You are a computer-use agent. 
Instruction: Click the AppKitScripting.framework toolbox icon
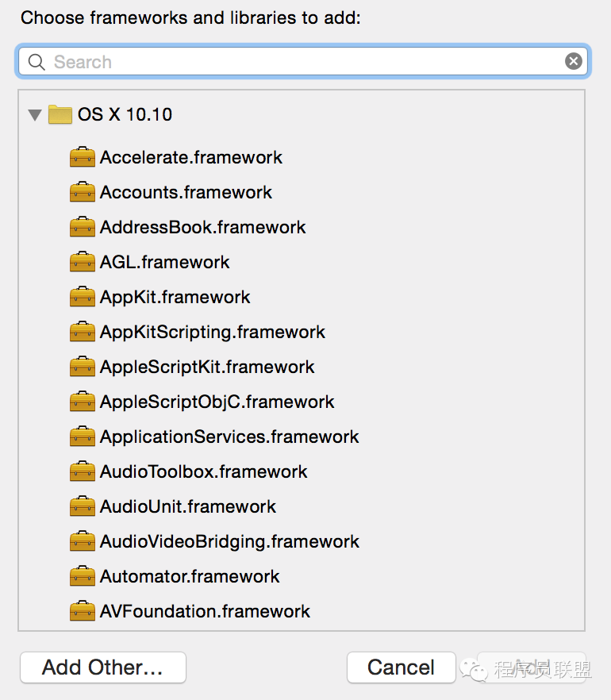click(x=83, y=331)
